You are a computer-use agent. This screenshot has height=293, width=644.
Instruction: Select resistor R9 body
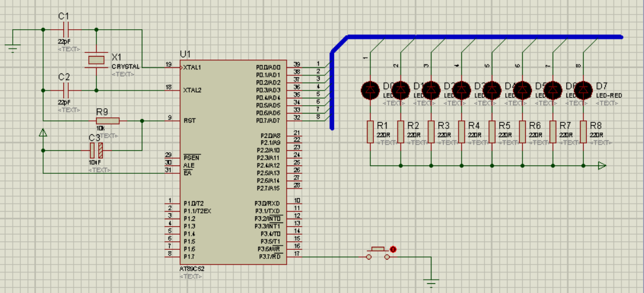point(108,120)
